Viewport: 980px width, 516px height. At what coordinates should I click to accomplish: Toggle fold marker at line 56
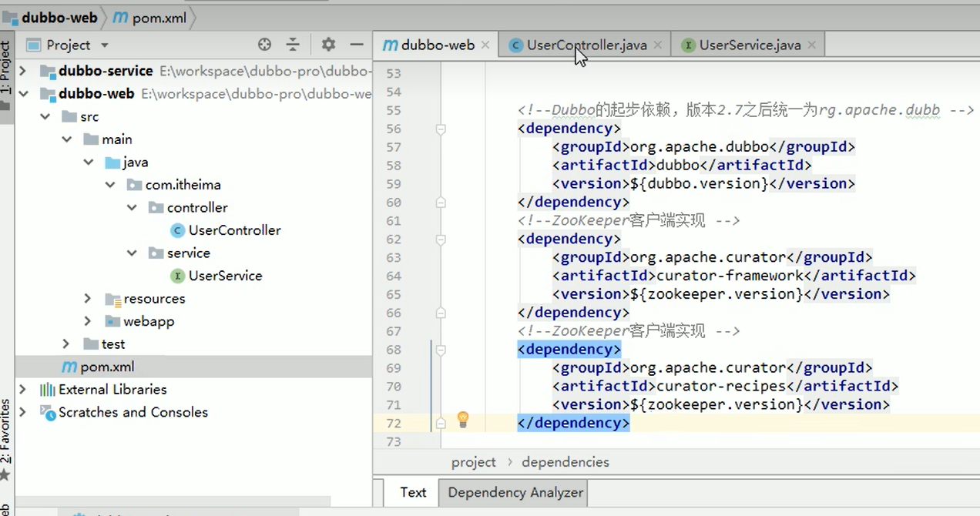click(441, 129)
